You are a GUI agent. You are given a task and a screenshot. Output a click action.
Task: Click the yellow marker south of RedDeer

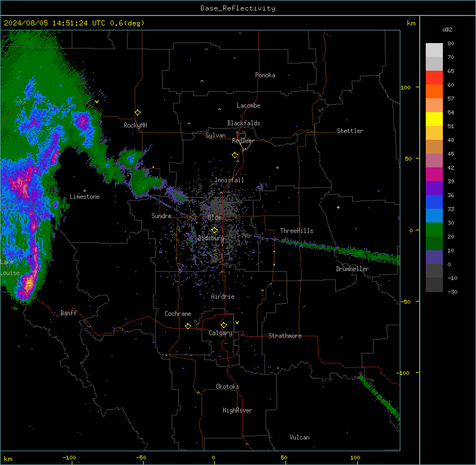click(235, 155)
